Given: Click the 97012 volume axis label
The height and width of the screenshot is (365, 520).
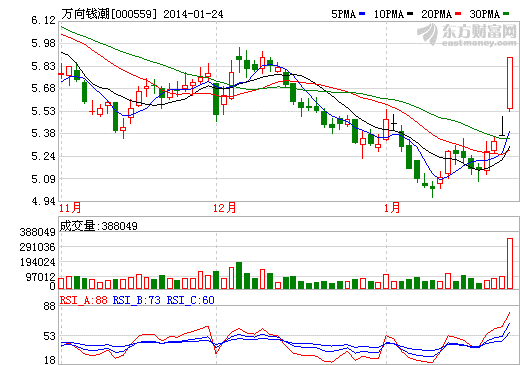Looking at the screenshot, I should [x=41, y=277].
